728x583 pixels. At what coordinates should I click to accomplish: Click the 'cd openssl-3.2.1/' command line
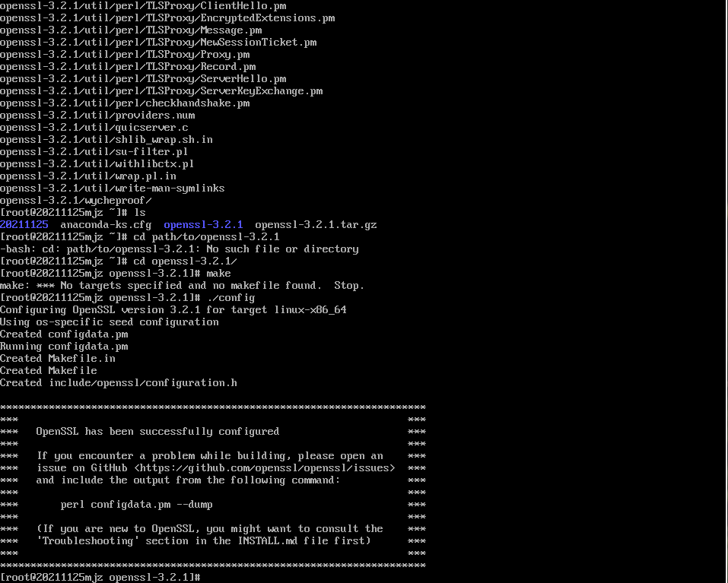click(119, 261)
